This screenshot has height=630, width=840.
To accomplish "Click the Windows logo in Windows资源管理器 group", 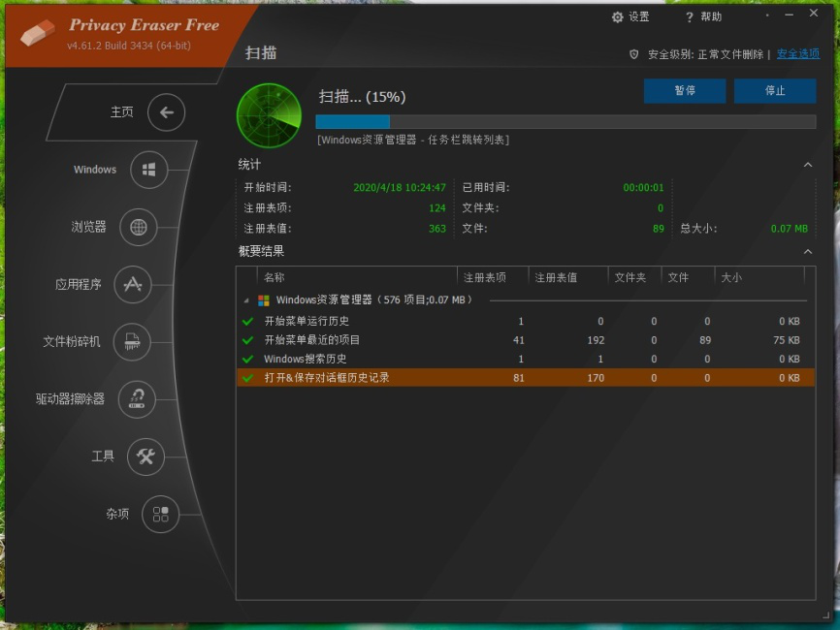I will pos(264,300).
